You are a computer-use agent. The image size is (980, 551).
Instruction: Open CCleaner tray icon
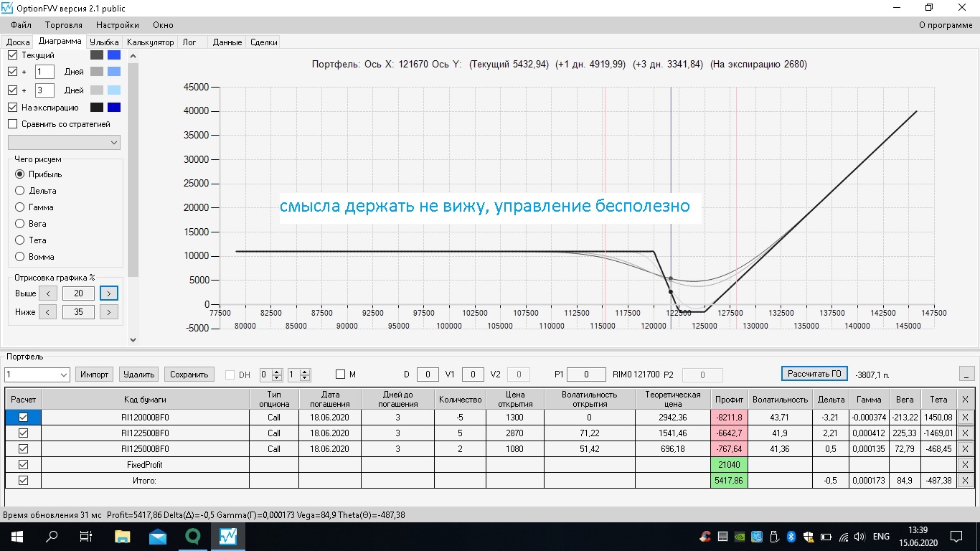coord(706,537)
